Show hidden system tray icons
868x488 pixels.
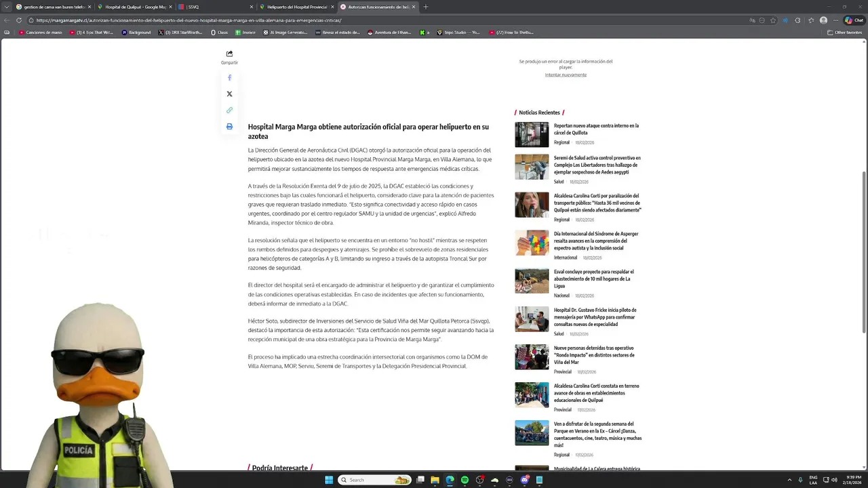pos(789,480)
